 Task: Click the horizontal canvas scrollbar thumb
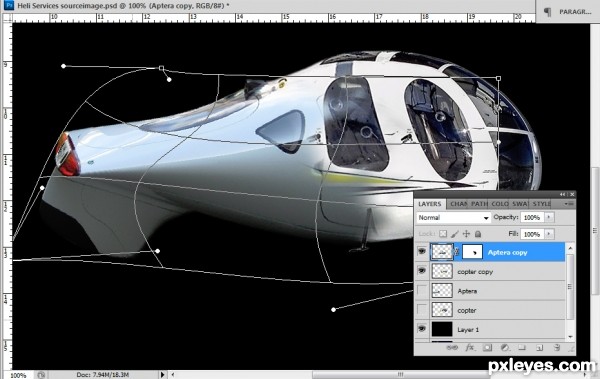401,375
